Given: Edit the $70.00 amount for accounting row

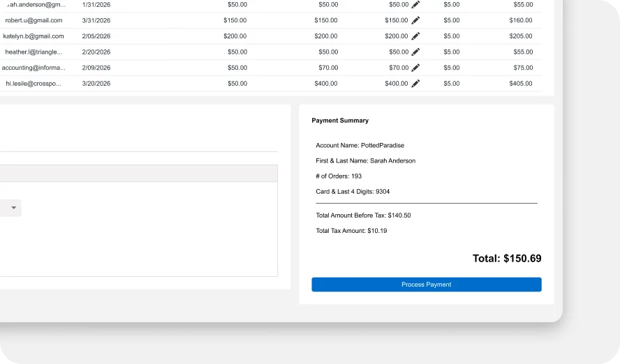Looking at the screenshot, I should 415,68.
